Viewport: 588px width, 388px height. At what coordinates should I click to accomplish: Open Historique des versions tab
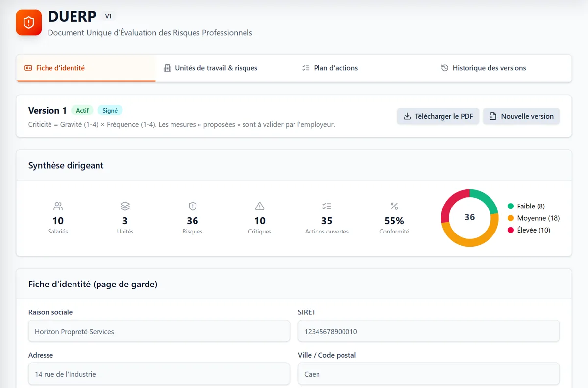(502, 68)
